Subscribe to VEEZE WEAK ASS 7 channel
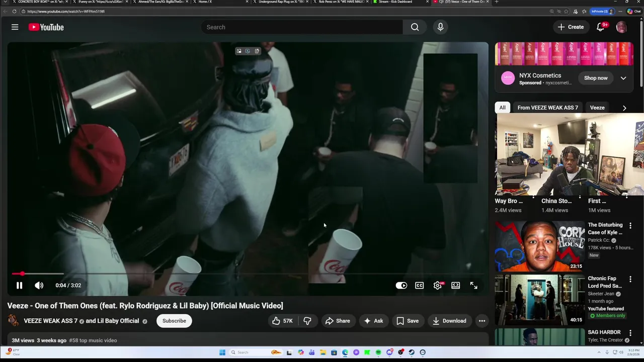This screenshot has width=644, height=362. [174, 321]
